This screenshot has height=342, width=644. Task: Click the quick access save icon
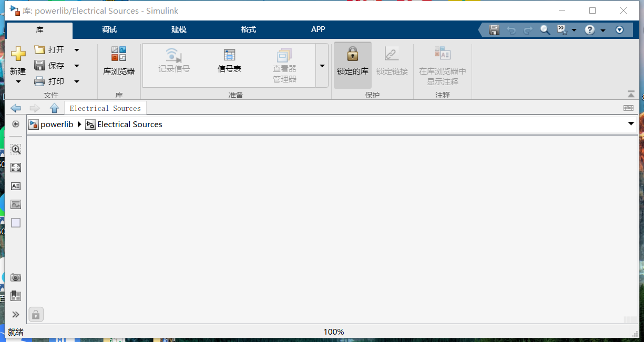click(494, 30)
